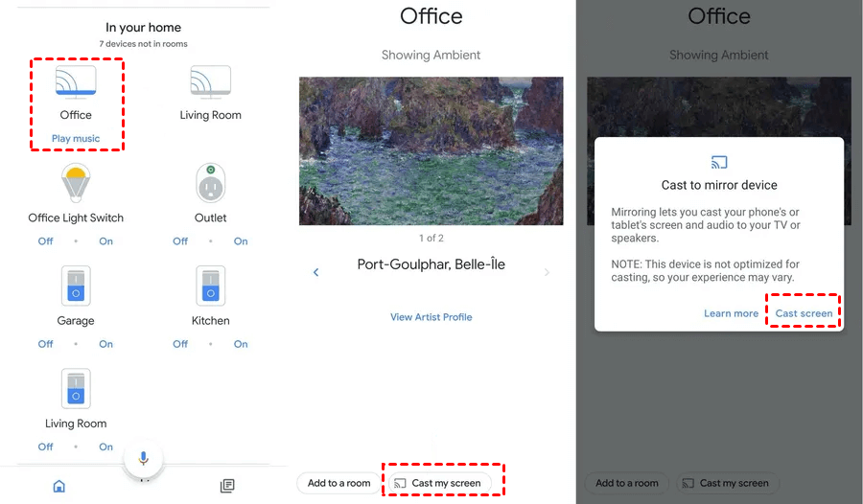The image size is (863, 504).
Task: Tap the Port-Goulphar ambient painting image
Action: coord(431,150)
